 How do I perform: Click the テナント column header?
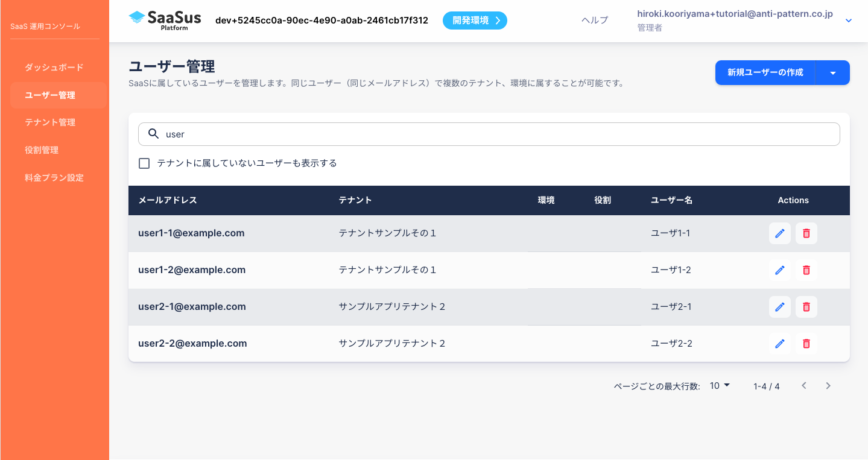point(355,200)
